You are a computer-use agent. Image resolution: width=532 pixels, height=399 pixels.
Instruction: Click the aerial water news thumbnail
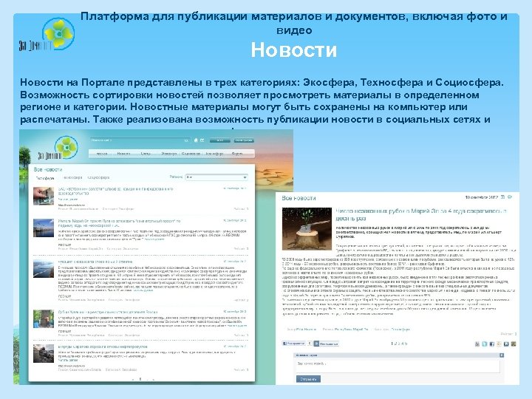click(44, 269)
